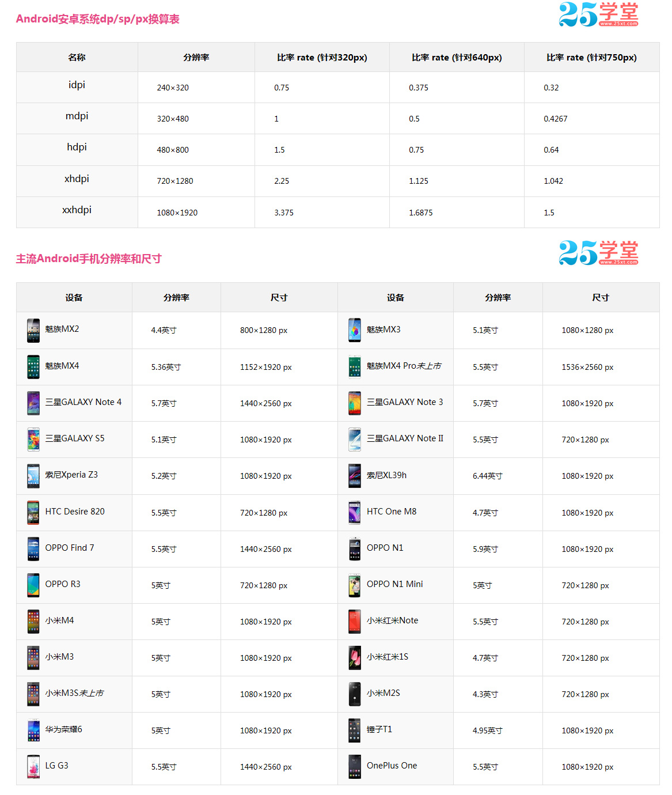
Task: Click the OPPO N1 Mini phone image
Action: 355,585
